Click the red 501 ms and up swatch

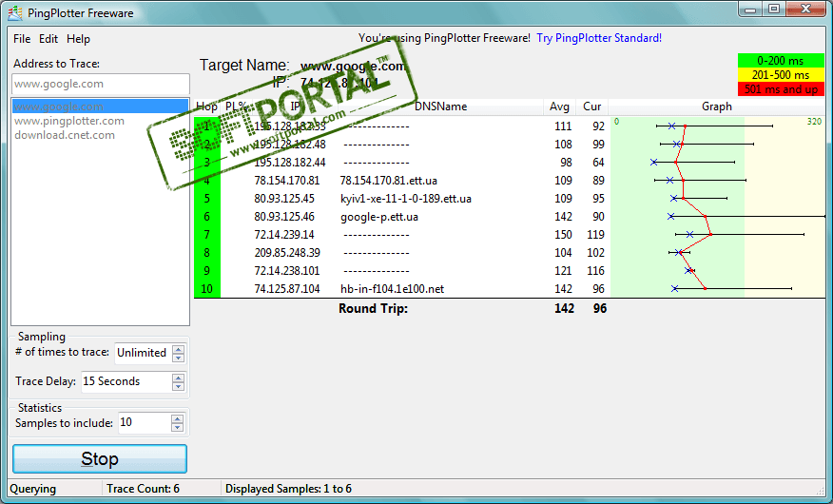coord(781,89)
